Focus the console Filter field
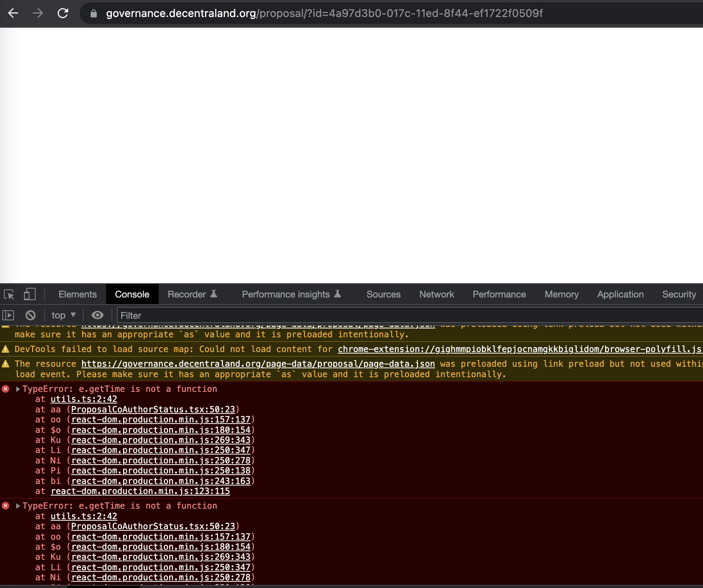 [410, 315]
